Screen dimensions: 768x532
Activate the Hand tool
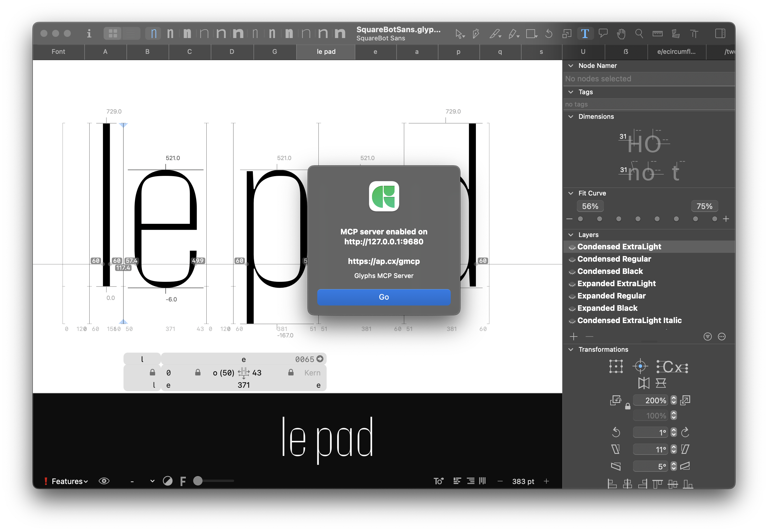pos(621,33)
